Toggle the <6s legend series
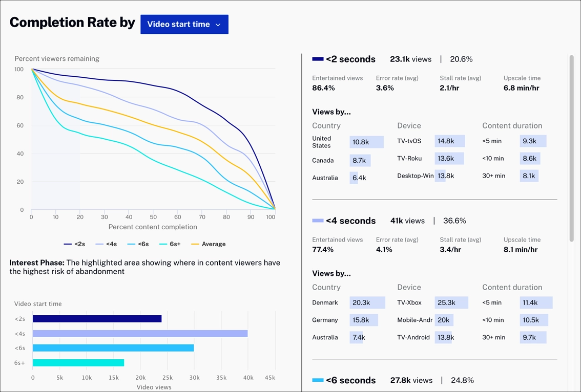Image resolution: width=581 pixels, height=392 pixels. pyautogui.click(x=138, y=244)
